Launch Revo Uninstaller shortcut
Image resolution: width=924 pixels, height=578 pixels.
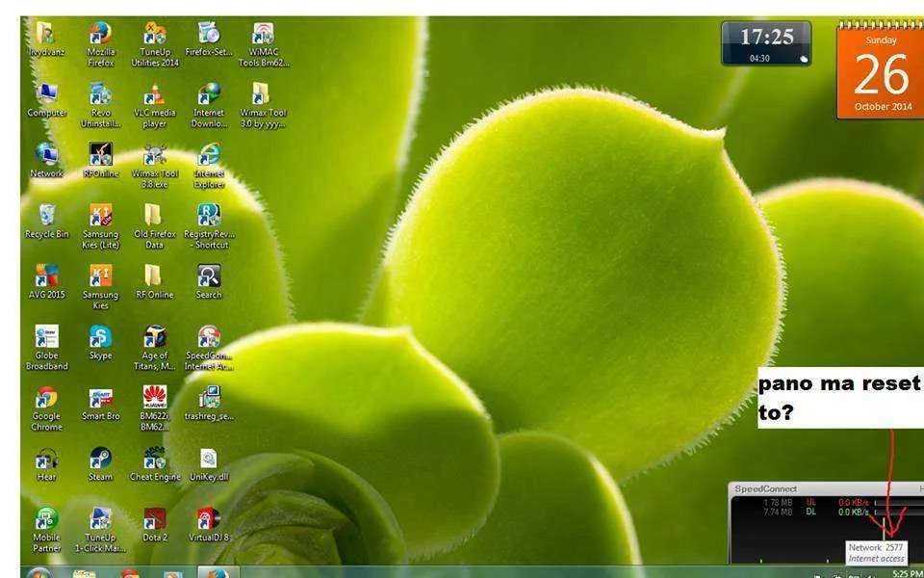[x=101, y=106]
